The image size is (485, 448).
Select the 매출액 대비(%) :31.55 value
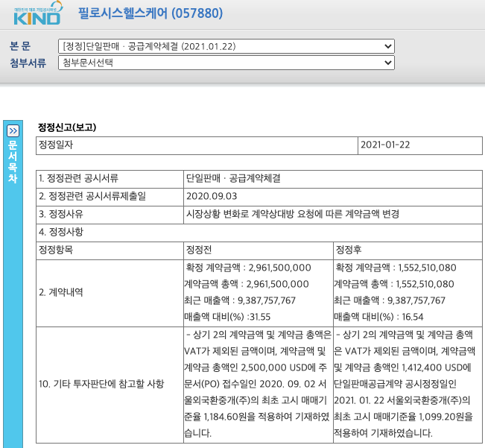[227, 317]
